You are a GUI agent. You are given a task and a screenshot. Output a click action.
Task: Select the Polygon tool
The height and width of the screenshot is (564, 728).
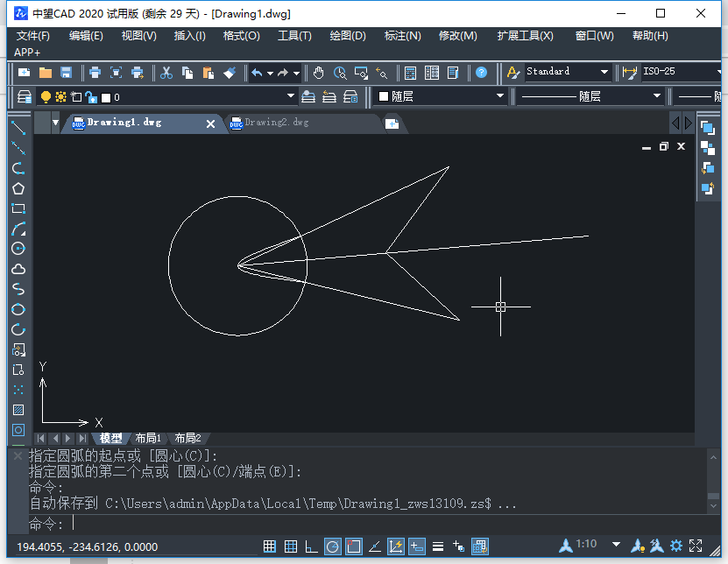point(18,188)
